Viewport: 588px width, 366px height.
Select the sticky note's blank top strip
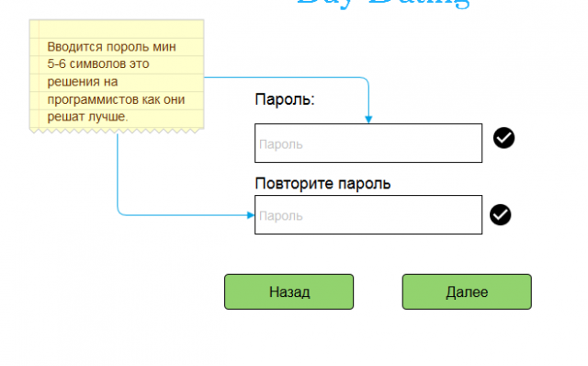pos(117,29)
